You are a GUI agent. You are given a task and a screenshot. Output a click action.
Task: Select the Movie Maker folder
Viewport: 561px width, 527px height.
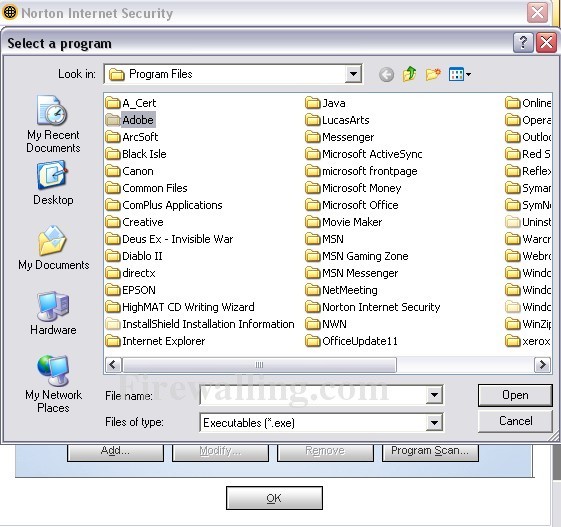(344, 222)
